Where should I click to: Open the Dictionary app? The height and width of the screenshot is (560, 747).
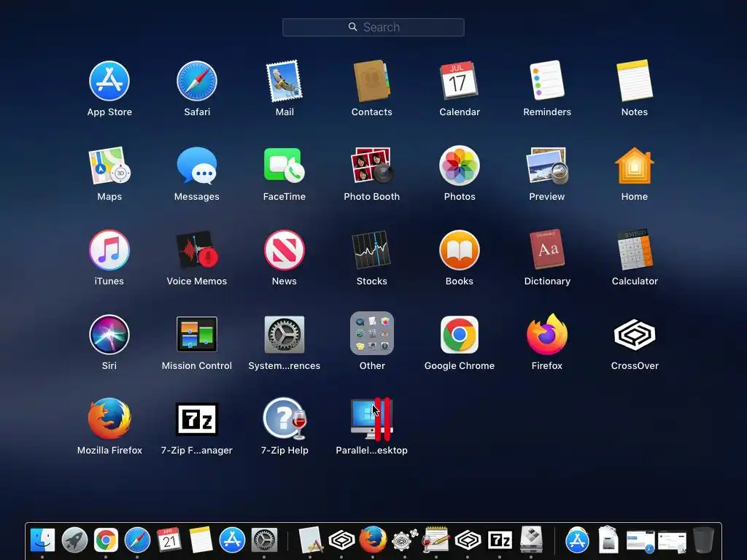[x=547, y=250]
